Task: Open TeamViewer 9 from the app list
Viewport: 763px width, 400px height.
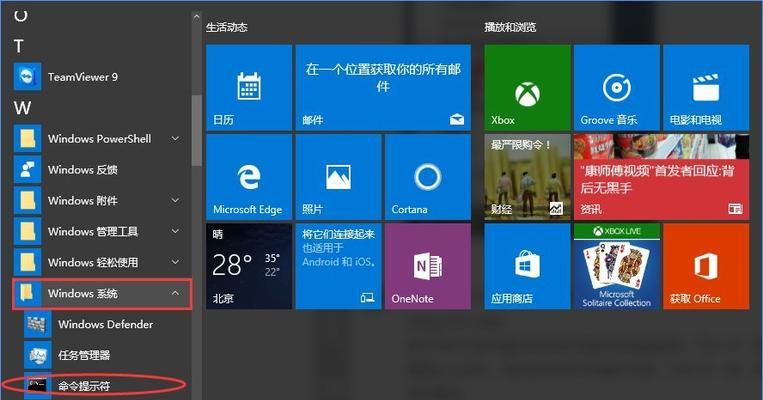Action: [x=101, y=76]
